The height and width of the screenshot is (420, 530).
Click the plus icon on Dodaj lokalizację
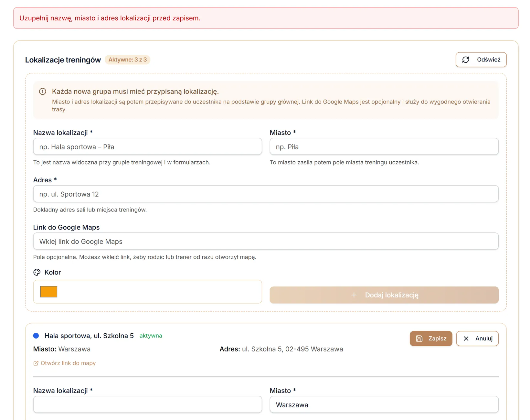[x=354, y=295]
